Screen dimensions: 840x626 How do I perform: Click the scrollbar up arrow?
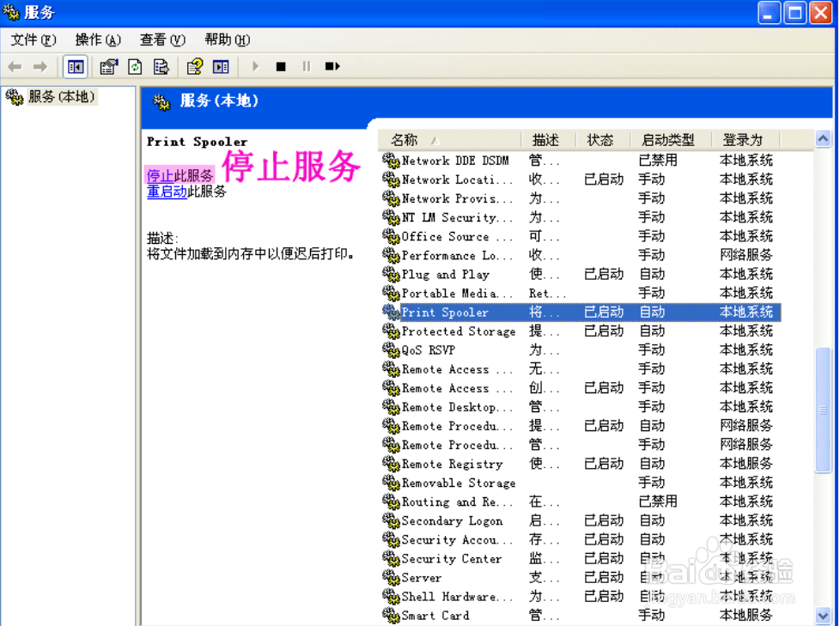point(823,139)
